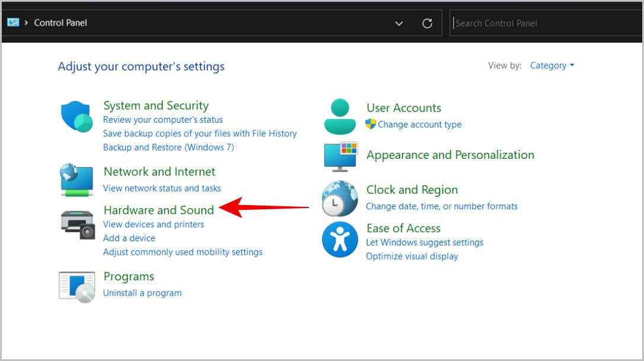Expand the address bar history dropdown
644x361 pixels.
pos(399,23)
